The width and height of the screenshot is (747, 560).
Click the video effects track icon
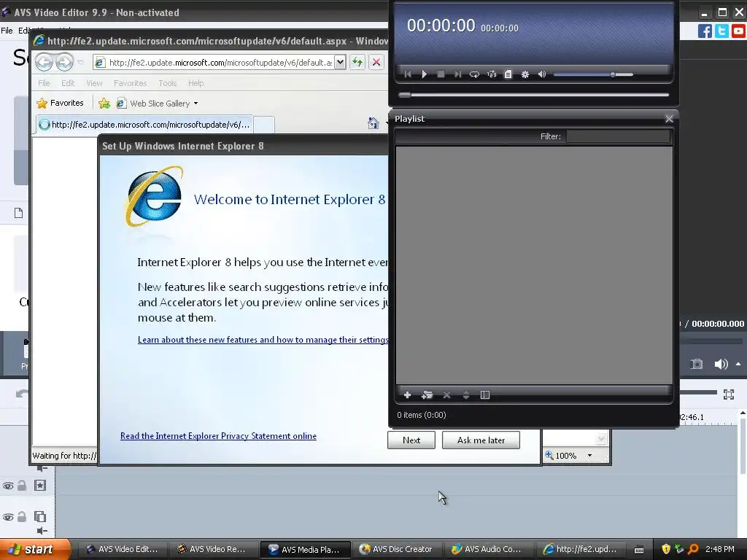tap(40, 485)
